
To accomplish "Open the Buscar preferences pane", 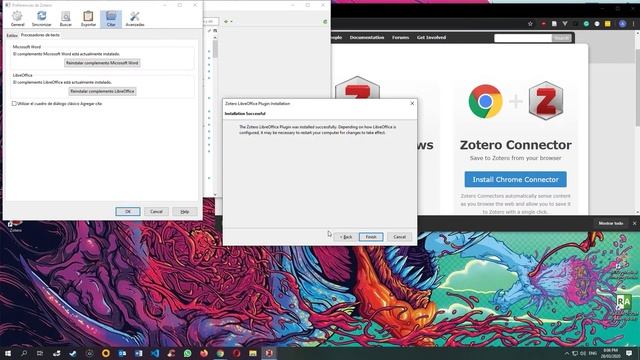I will pyautogui.click(x=66, y=19).
